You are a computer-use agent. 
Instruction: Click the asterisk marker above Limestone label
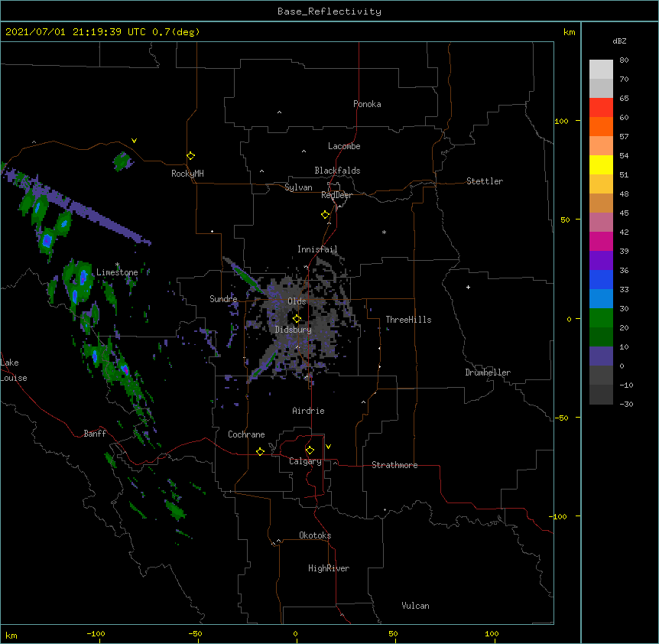[x=118, y=265]
